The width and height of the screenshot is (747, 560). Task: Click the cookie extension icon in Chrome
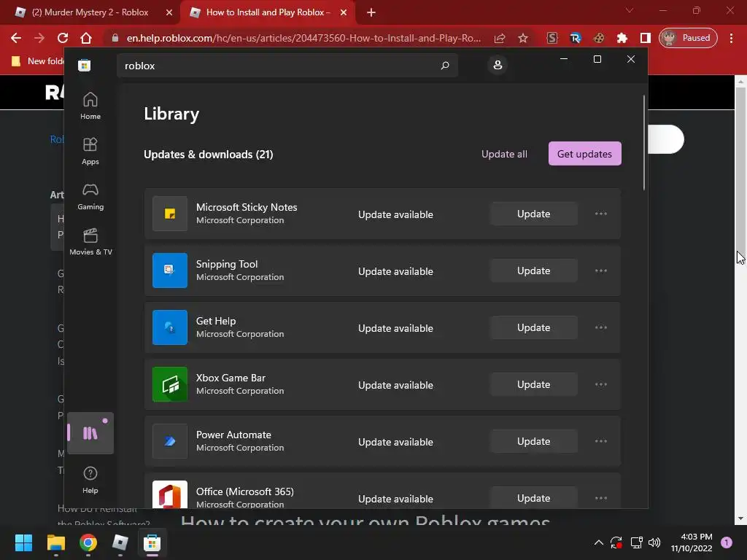[598, 38]
